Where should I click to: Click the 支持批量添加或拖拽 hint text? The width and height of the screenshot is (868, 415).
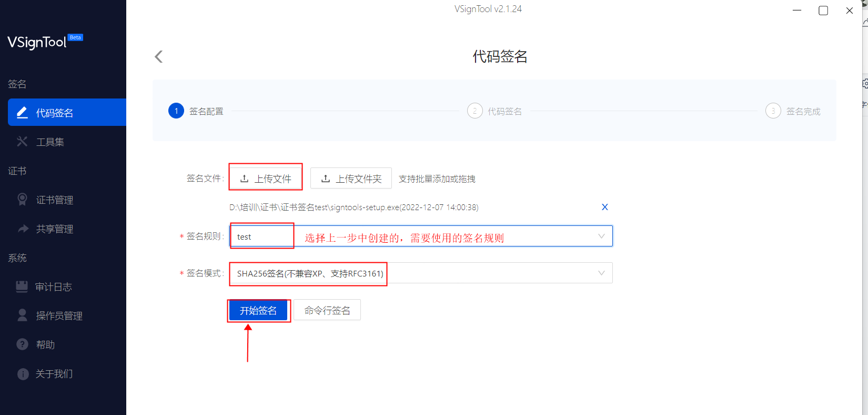tap(437, 179)
